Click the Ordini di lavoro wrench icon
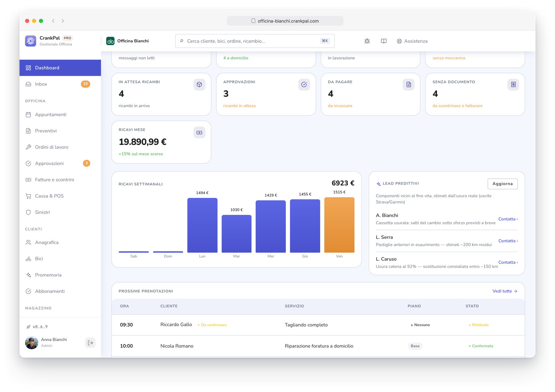 28,147
